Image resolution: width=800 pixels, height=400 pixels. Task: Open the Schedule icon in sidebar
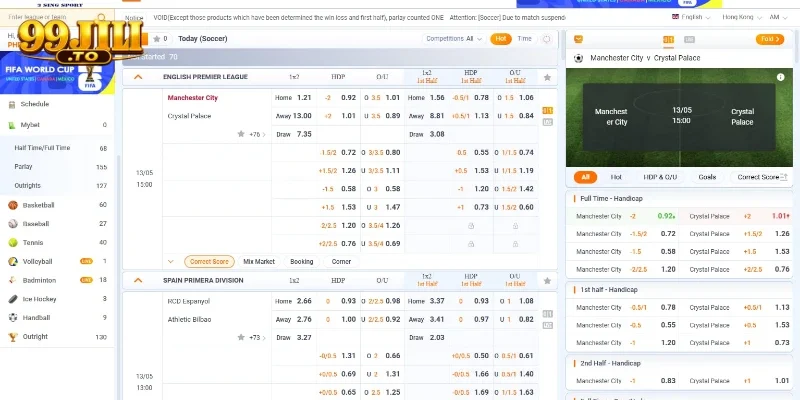pyautogui.click(x=12, y=105)
